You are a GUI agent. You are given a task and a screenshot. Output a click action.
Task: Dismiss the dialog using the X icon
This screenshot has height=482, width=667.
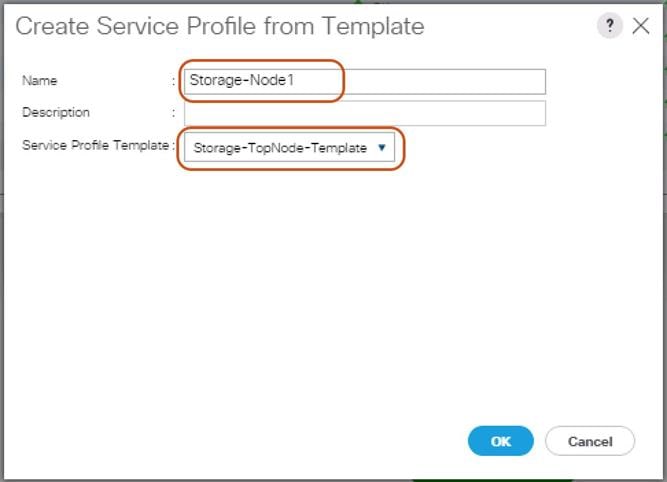(641, 27)
